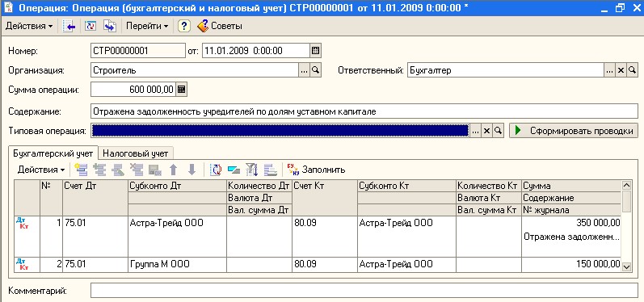This screenshot has height=302, width=644.
Task: Switch to Бухгалтерский учет tab
Action: click(x=53, y=153)
